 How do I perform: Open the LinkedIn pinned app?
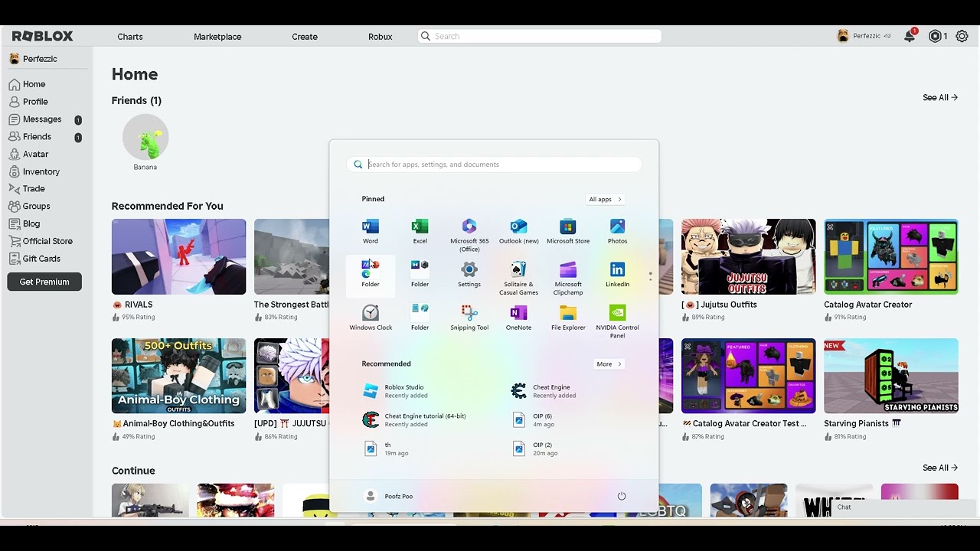[617, 275]
